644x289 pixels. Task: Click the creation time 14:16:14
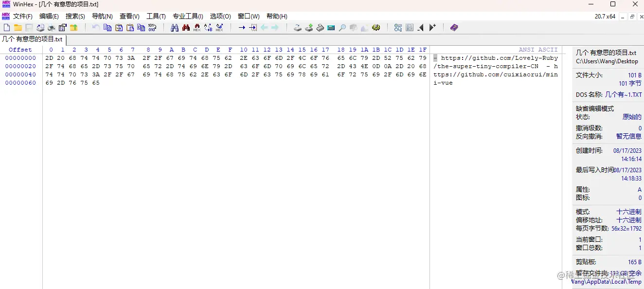tap(631, 159)
